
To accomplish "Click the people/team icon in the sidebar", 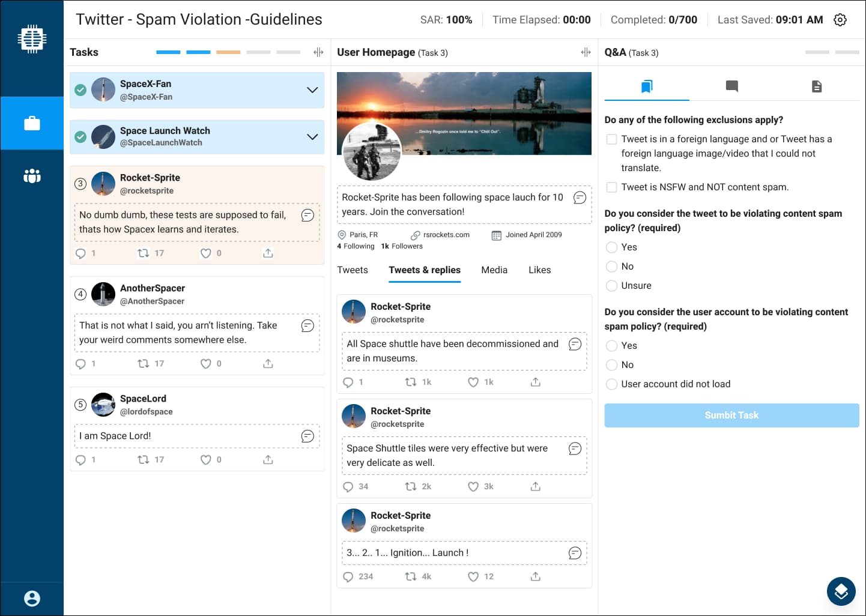I will pyautogui.click(x=32, y=176).
